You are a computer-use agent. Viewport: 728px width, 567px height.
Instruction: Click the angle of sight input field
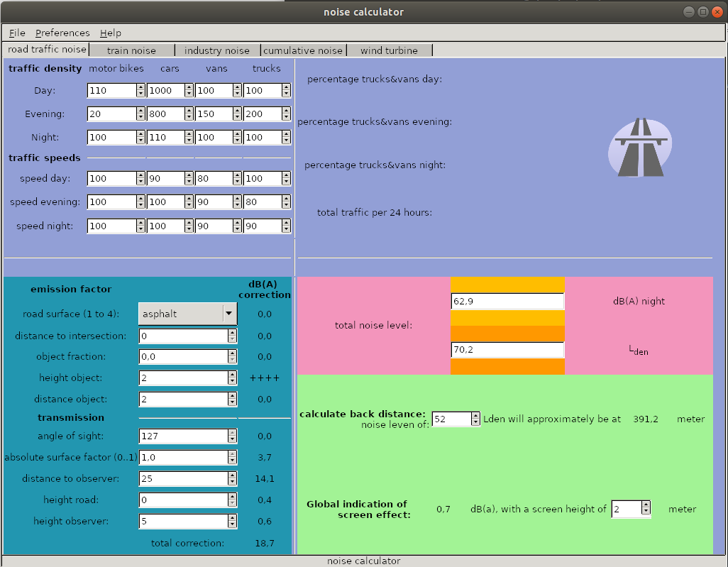coord(183,436)
